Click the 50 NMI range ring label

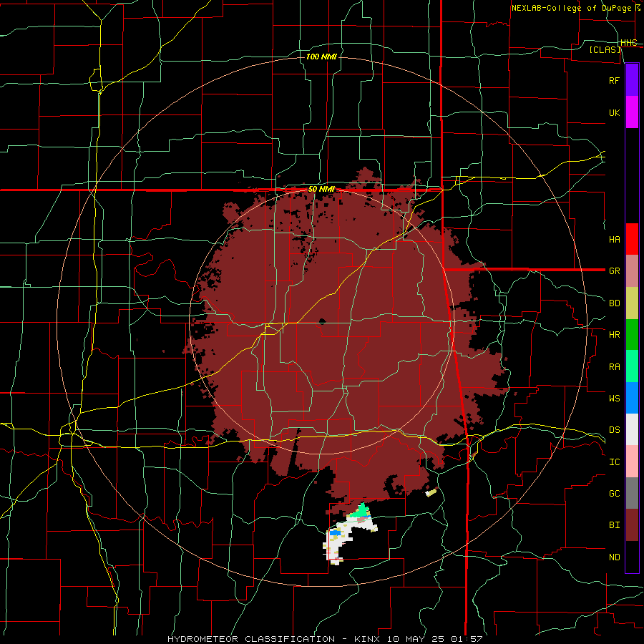point(321,190)
